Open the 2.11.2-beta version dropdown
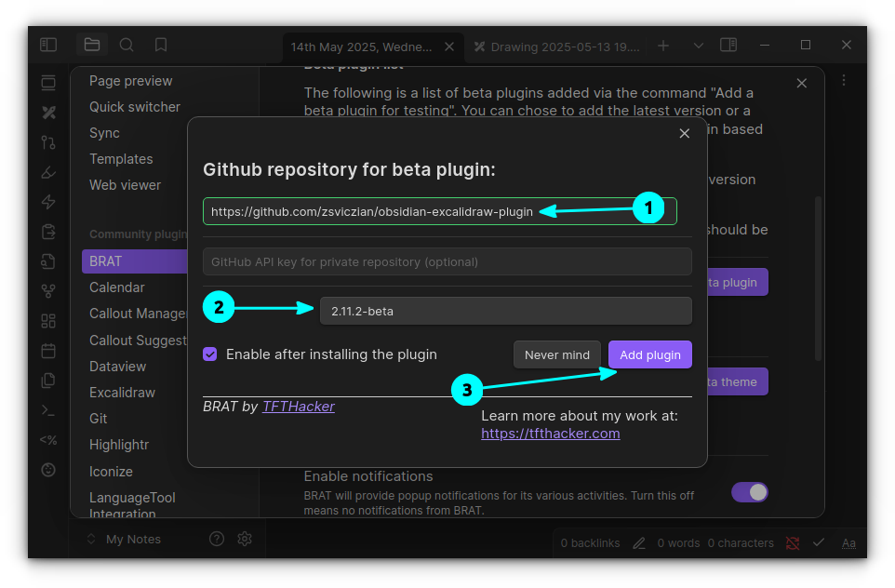Image resolution: width=895 pixels, height=588 pixels. [x=505, y=311]
